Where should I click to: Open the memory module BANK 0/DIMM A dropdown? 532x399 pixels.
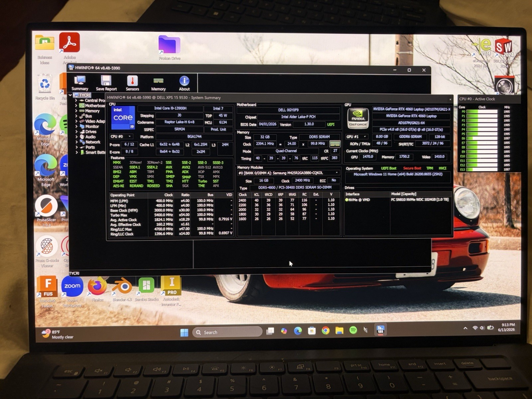pos(289,173)
